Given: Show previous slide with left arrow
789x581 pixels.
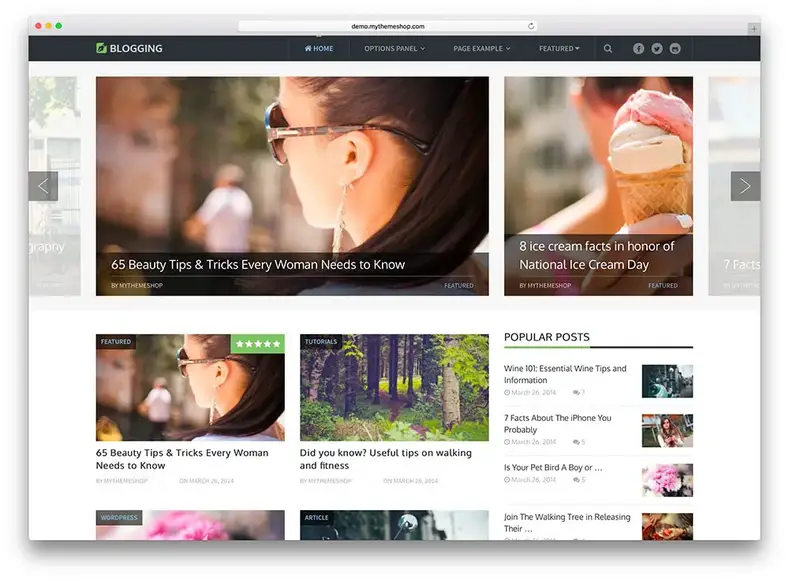Looking at the screenshot, I should 43,186.
